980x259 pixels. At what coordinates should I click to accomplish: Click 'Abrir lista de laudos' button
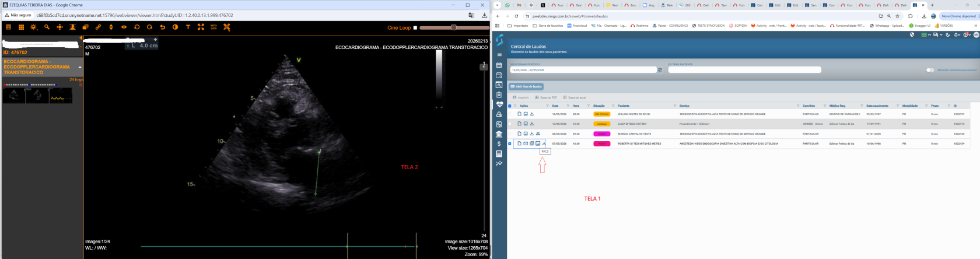point(526,86)
